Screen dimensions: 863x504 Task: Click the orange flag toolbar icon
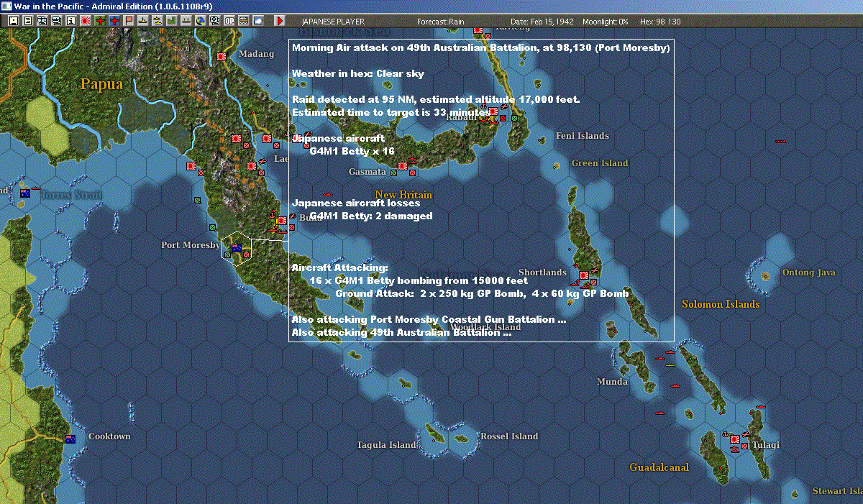pyautogui.click(x=129, y=22)
